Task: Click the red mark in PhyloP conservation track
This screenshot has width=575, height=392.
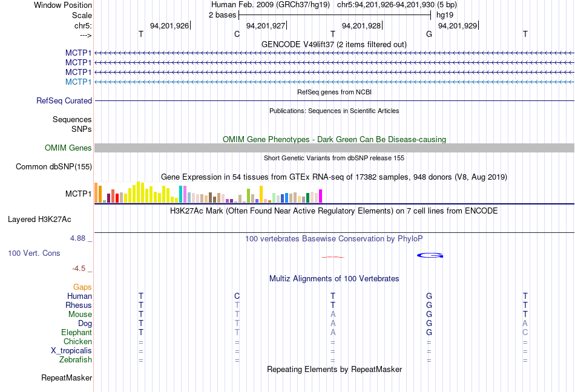Action: [x=333, y=257]
